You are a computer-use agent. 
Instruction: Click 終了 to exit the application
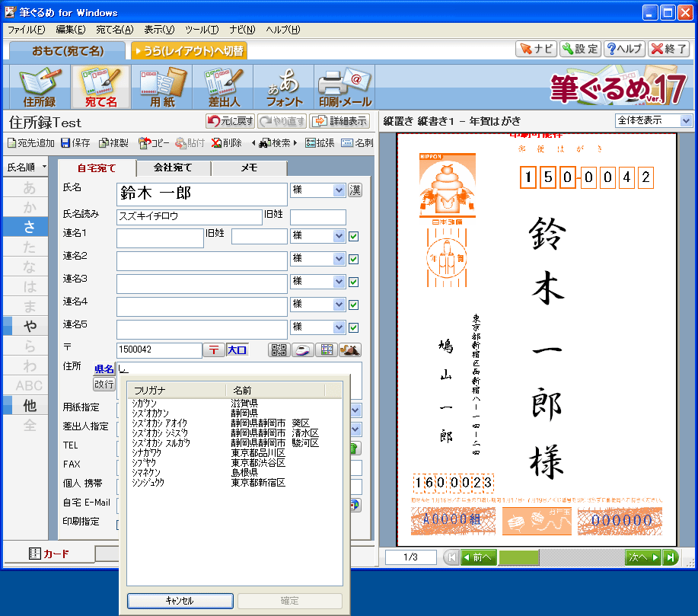(668, 49)
